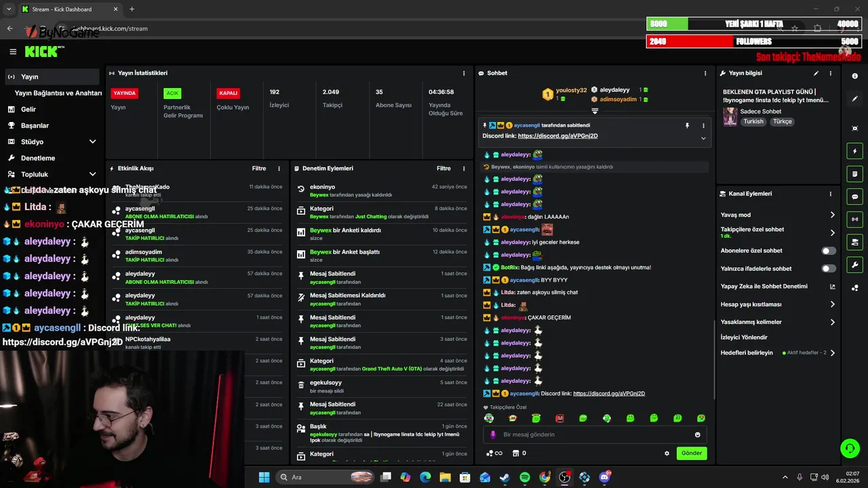The width and height of the screenshot is (868, 488).
Task: Open the Takipçilere özel sohbet settings
Action: pyautogui.click(x=778, y=232)
